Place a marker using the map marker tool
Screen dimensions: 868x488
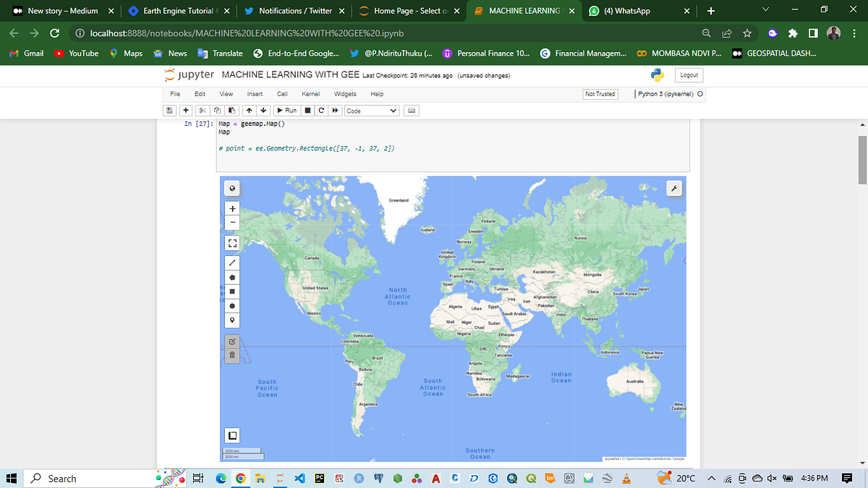click(x=231, y=319)
